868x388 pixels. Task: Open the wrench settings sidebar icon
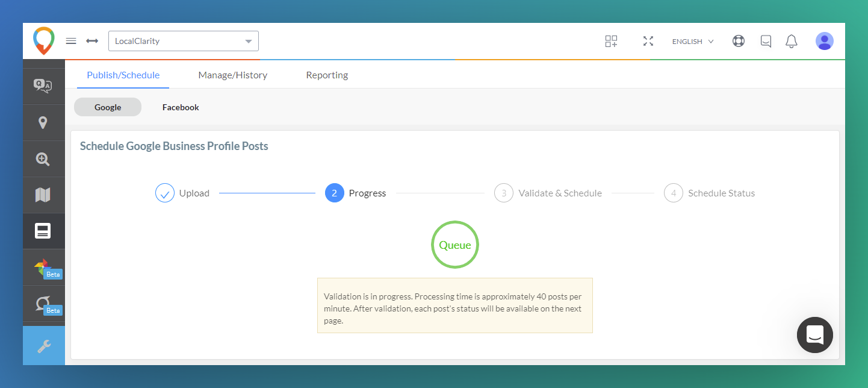[43, 346]
